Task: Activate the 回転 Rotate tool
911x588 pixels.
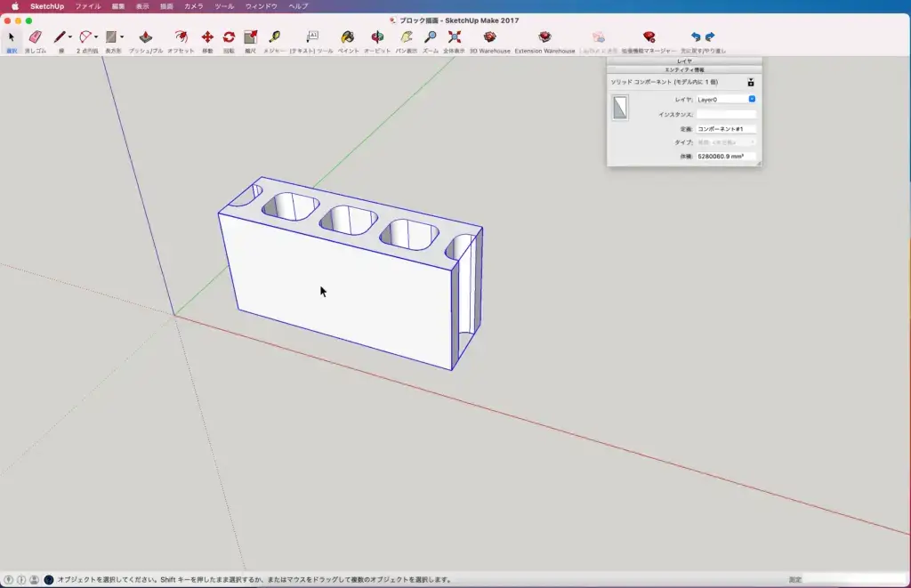Action: tap(229, 37)
